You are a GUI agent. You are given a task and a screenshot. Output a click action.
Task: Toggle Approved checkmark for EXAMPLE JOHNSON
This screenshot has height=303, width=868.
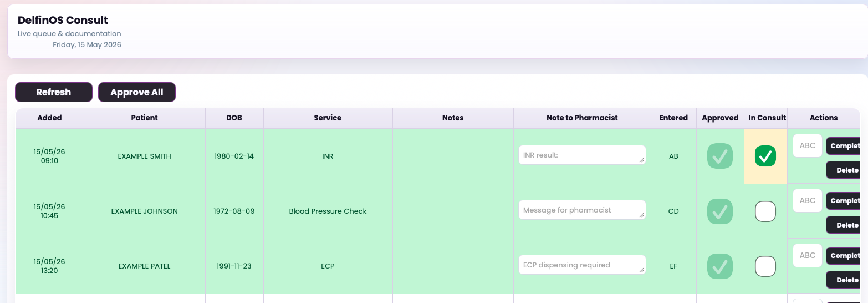point(720,211)
